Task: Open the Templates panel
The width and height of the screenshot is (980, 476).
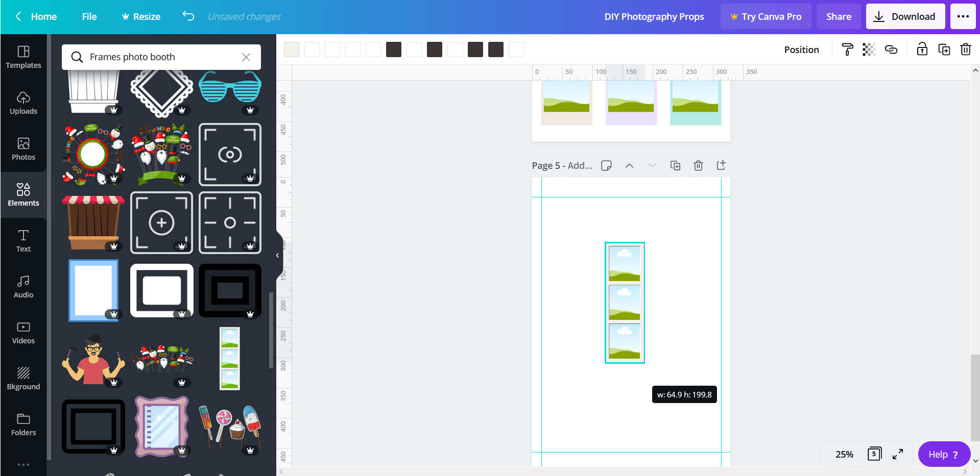Action: pyautogui.click(x=23, y=57)
